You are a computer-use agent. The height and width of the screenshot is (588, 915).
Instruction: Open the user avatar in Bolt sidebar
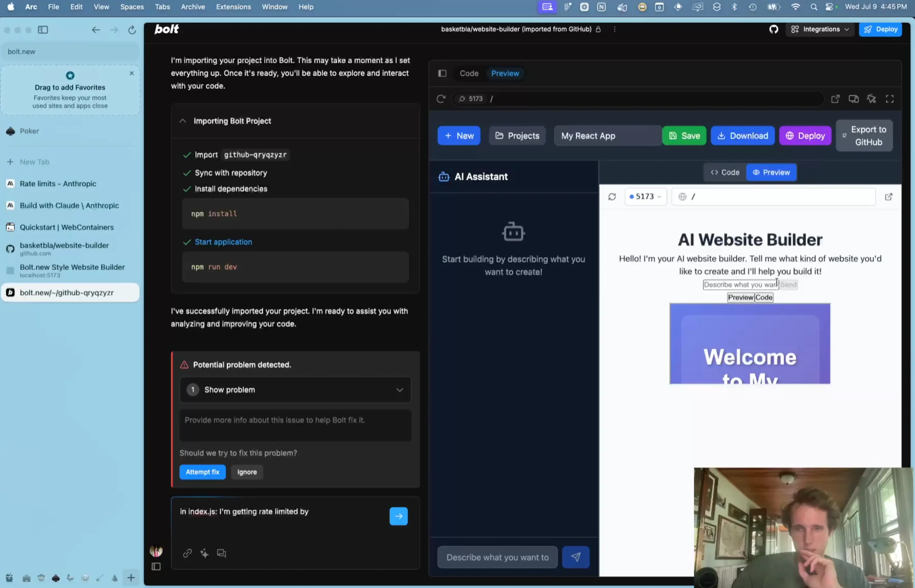[156, 551]
